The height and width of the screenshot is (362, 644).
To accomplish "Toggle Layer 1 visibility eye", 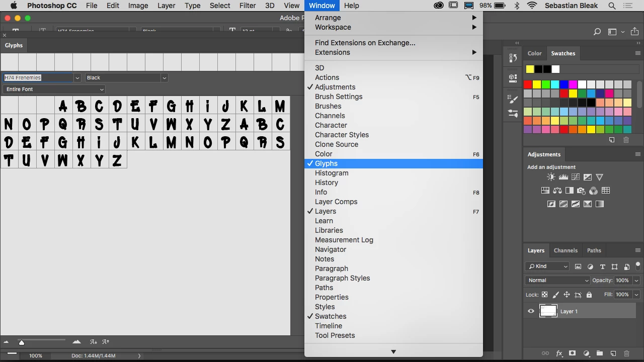I will pos(531,311).
